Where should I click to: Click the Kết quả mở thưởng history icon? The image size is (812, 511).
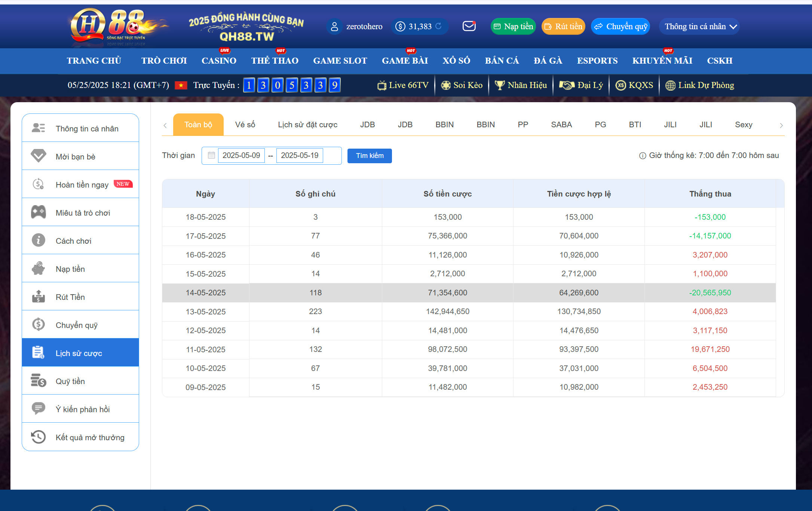[38, 437]
